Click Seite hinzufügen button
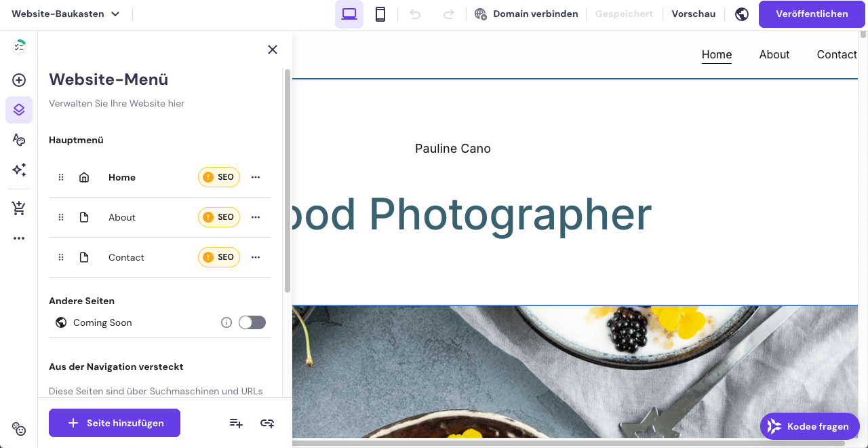Screen dimensions: 868x448 [115, 423]
